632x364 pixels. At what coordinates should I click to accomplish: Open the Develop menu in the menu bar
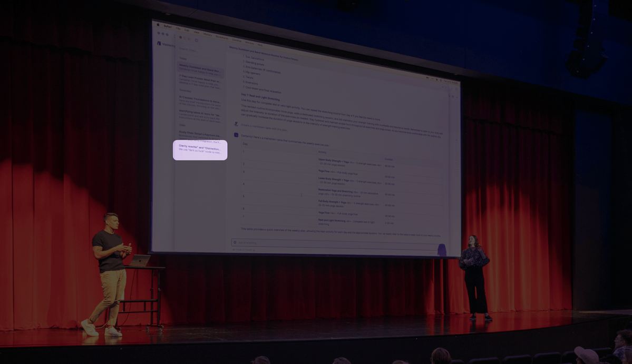pos(237,40)
